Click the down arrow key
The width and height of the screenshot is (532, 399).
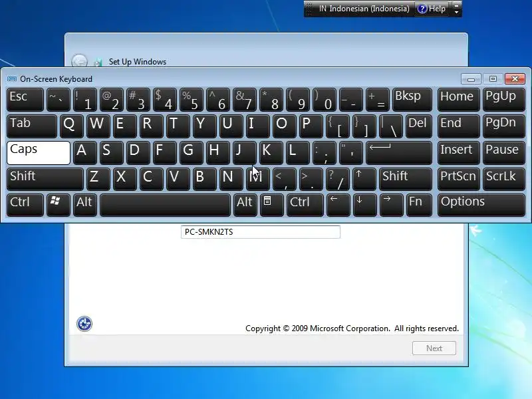[x=364, y=205]
